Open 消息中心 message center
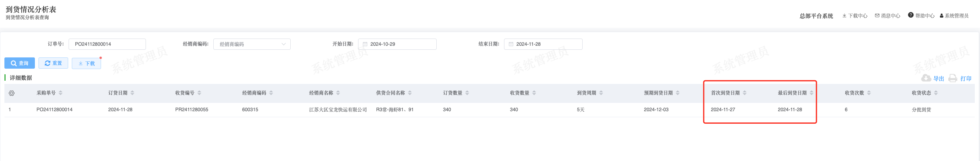The width and height of the screenshot is (980, 161). tap(887, 16)
